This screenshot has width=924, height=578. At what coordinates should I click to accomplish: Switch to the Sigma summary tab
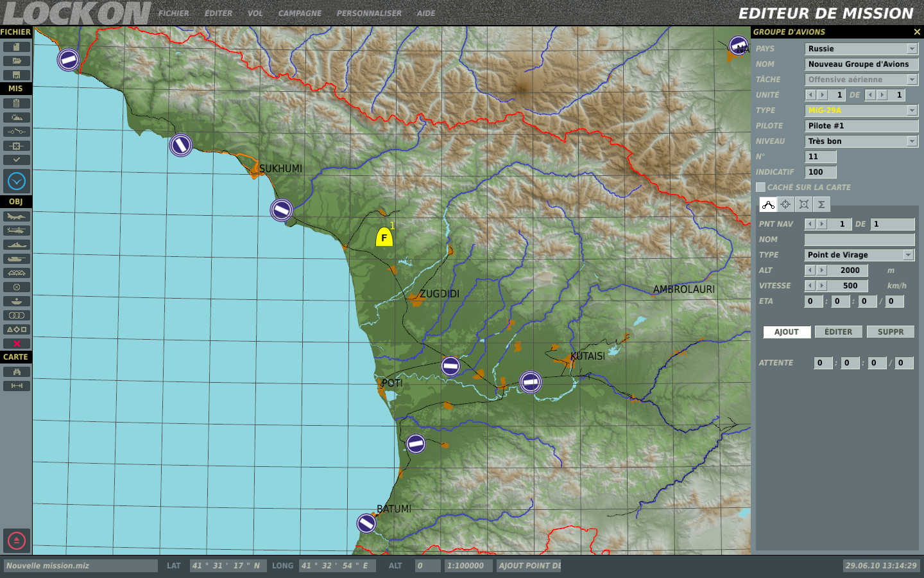click(x=821, y=204)
